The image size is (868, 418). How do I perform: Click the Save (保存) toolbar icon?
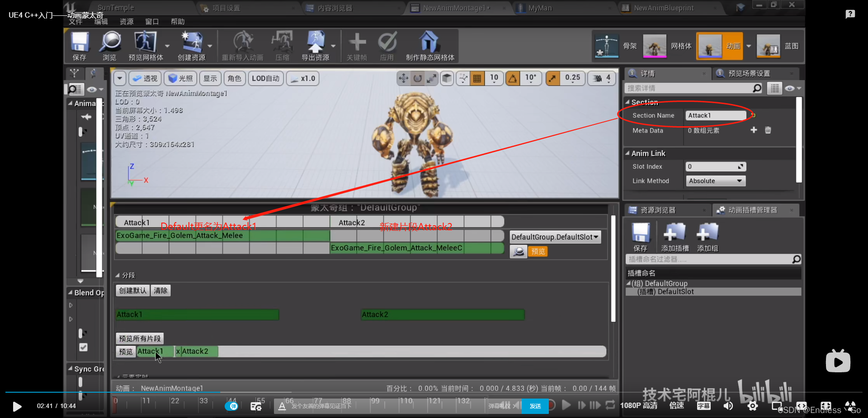pos(80,46)
